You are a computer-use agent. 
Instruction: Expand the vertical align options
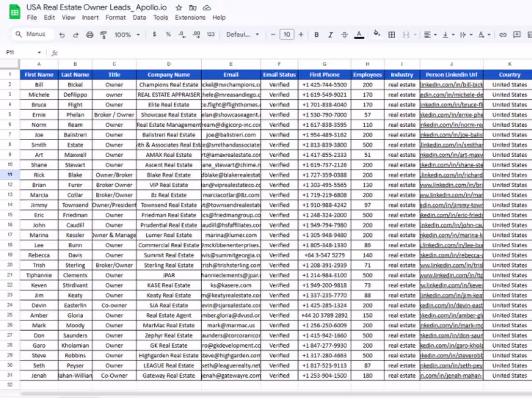pos(453,35)
